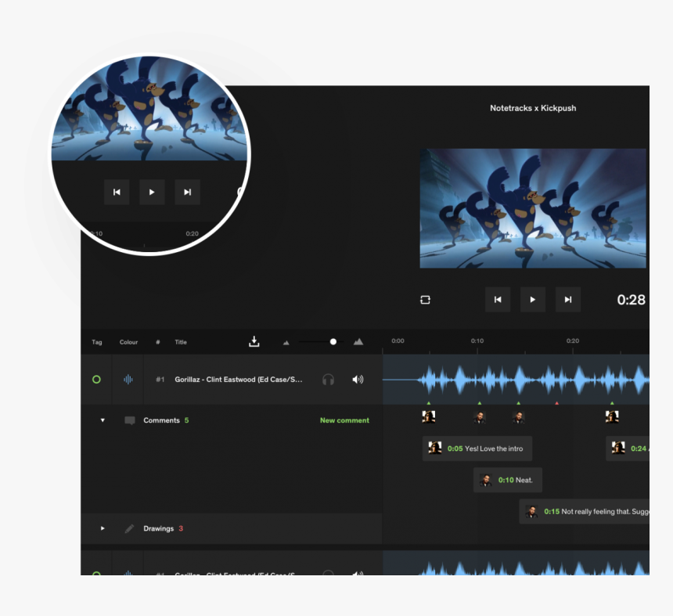Collapse the Comments section arrow
673x616 pixels.
103,420
